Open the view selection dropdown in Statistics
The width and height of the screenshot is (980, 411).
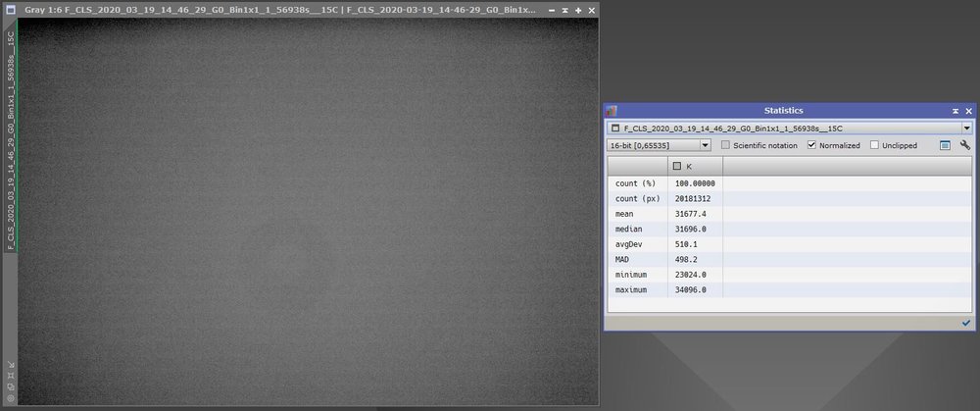tap(967, 128)
